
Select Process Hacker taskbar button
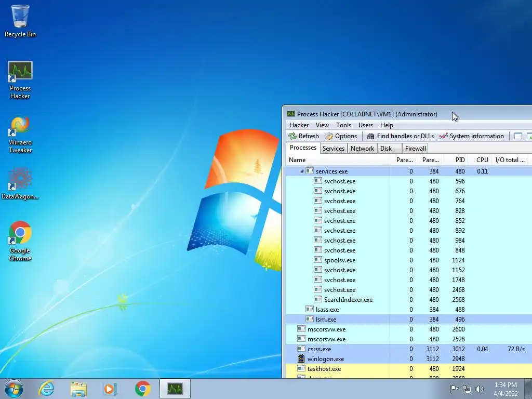pyautogui.click(x=175, y=389)
